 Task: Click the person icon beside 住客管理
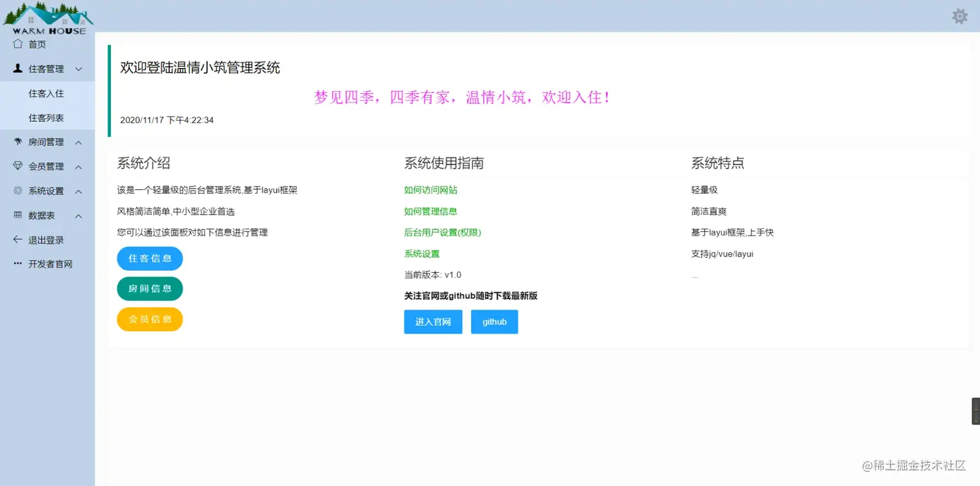tap(17, 69)
